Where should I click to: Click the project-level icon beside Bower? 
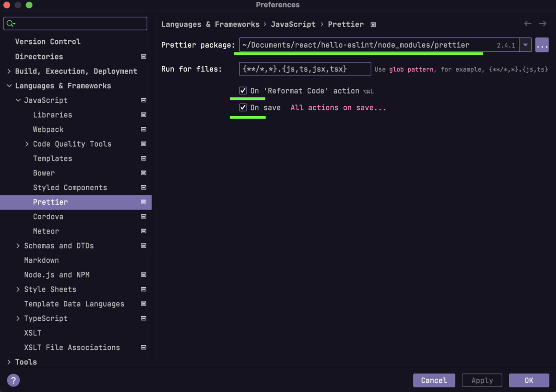144,173
